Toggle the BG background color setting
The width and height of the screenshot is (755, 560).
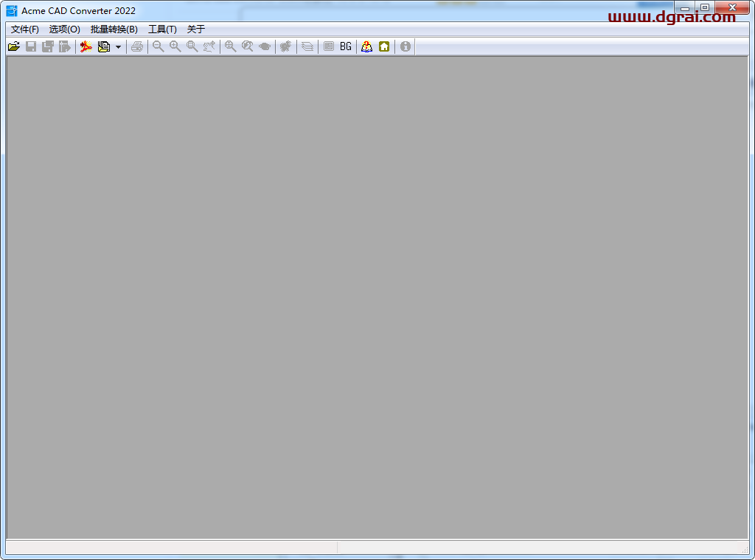pyautogui.click(x=345, y=46)
